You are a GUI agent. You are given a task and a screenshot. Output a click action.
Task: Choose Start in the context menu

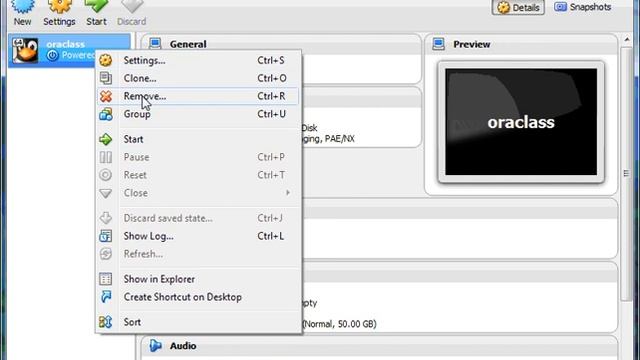click(x=199, y=139)
